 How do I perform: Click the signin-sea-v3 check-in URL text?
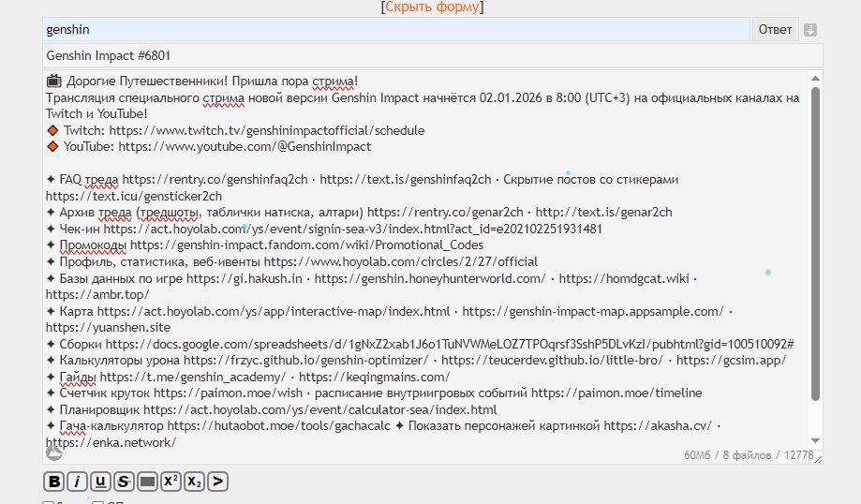(353, 229)
